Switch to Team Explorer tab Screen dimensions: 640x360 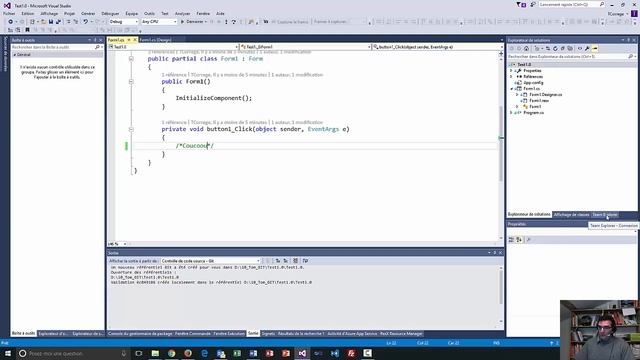pos(605,215)
